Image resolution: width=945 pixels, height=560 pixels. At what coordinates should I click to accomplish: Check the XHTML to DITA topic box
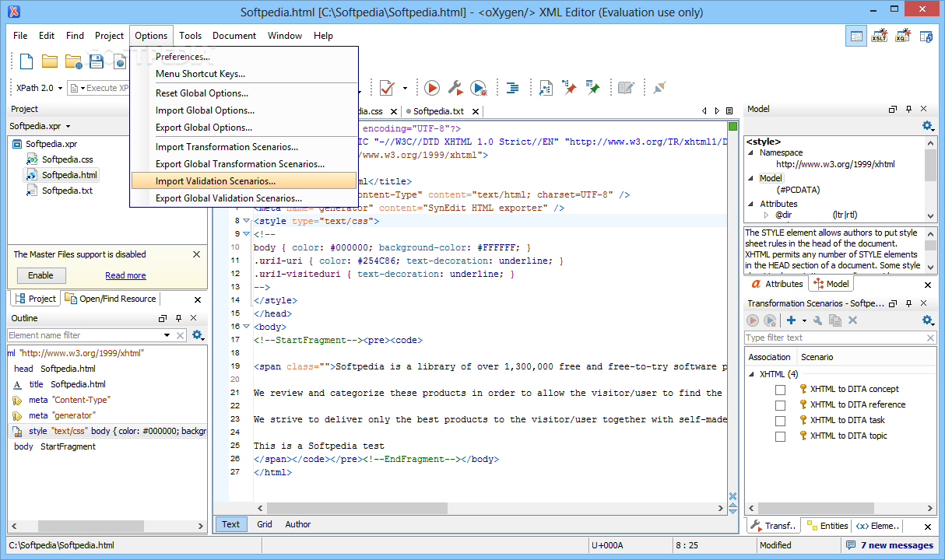tap(780, 436)
